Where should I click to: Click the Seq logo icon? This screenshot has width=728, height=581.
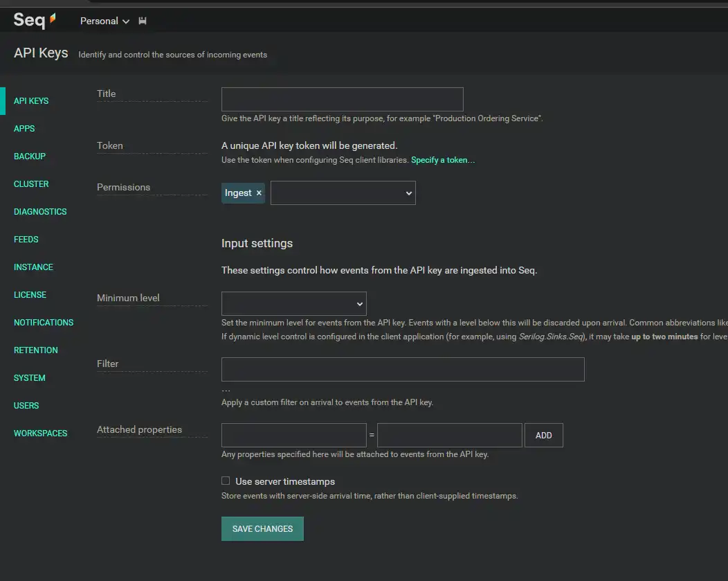pos(35,20)
